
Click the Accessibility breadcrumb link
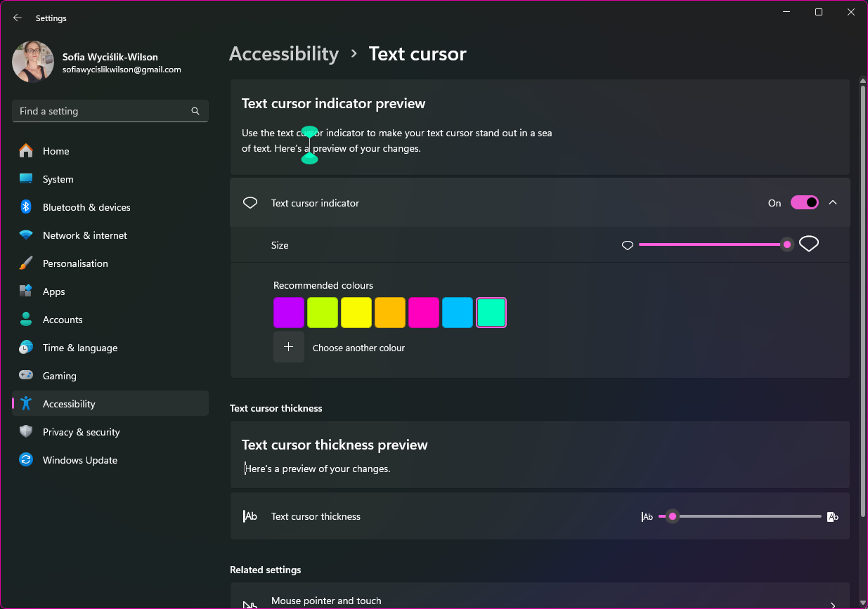coord(284,53)
